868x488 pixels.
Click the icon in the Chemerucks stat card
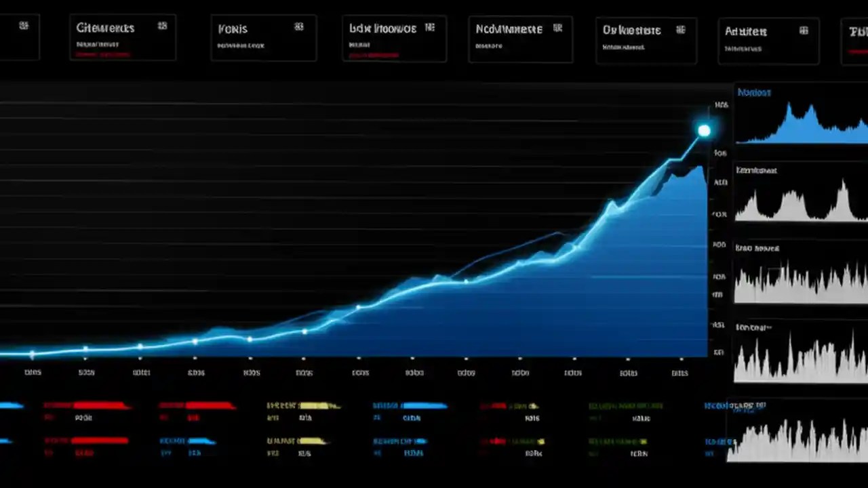(x=163, y=26)
